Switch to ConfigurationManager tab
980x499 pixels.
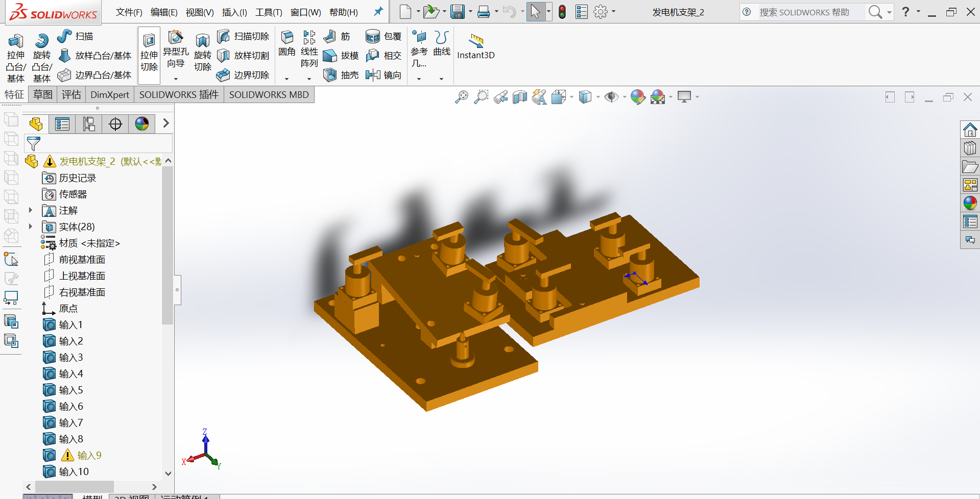(89, 123)
